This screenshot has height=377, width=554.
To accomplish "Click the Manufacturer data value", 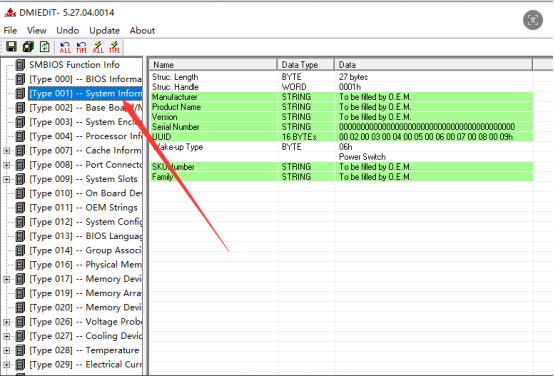I will click(375, 97).
